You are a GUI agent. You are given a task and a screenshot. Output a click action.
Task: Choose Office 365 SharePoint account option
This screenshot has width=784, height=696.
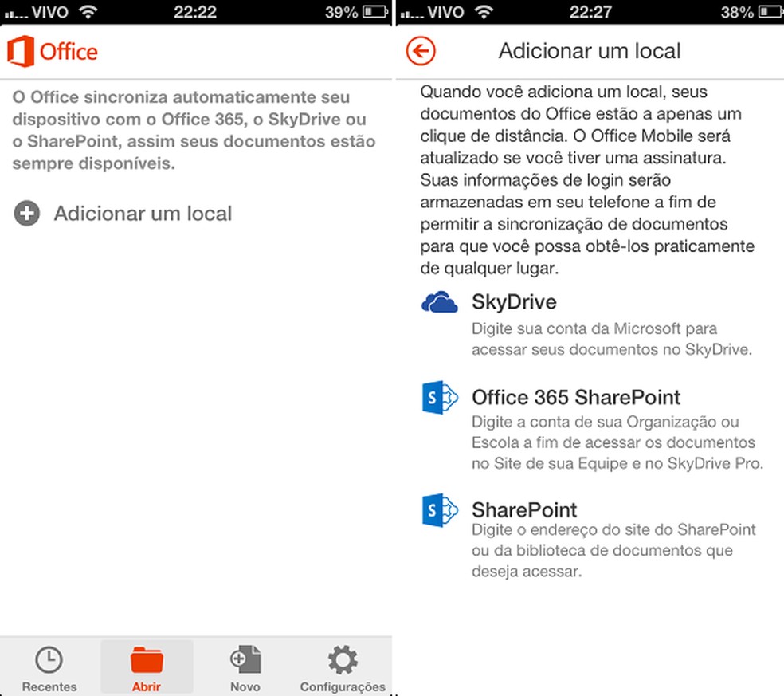[577, 397]
